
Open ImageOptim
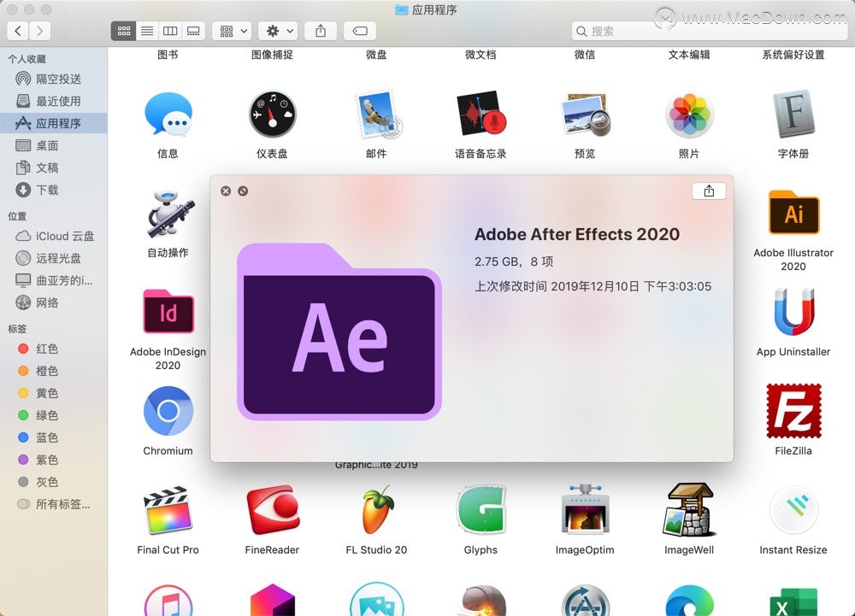pyautogui.click(x=585, y=510)
